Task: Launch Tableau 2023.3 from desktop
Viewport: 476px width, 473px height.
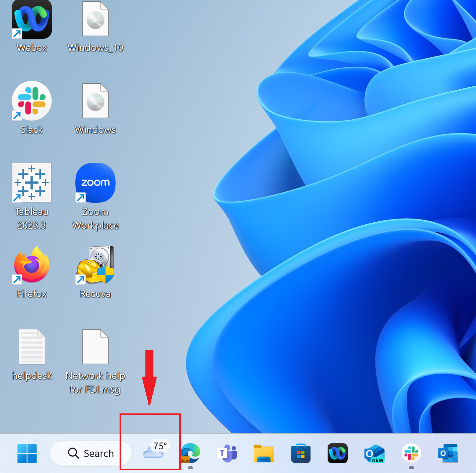Action: [32, 183]
